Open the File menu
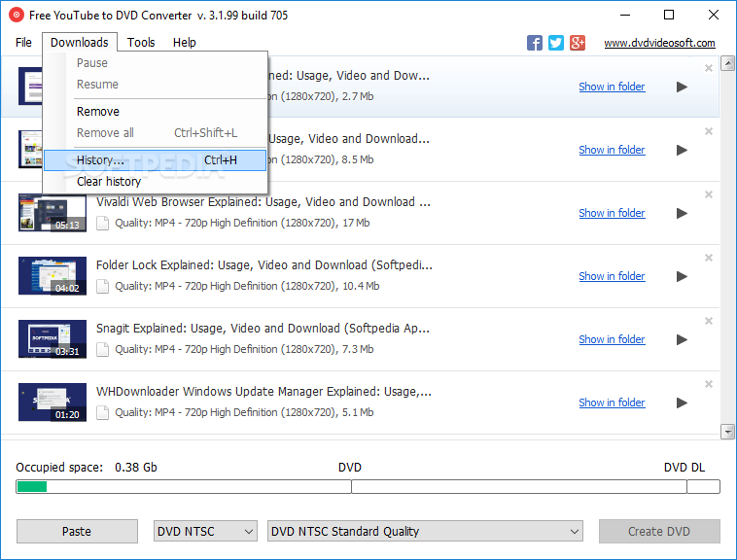737x560 pixels. click(23, 43)
